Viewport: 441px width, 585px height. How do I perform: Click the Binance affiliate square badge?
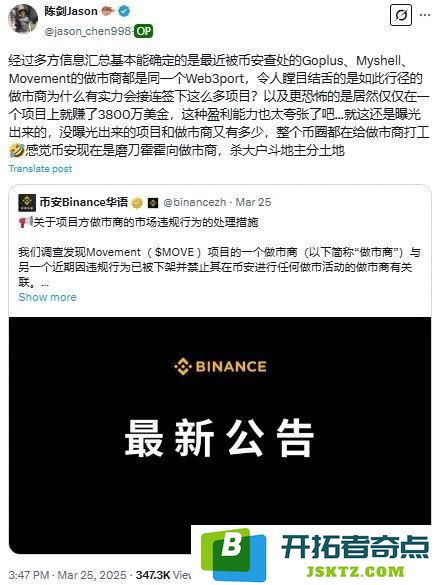153,203
